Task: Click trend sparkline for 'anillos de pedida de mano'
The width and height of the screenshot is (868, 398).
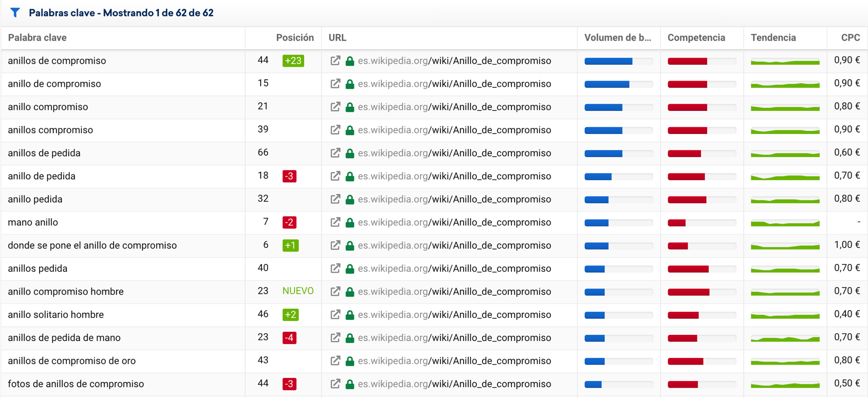Action: [x=785, y=338]
